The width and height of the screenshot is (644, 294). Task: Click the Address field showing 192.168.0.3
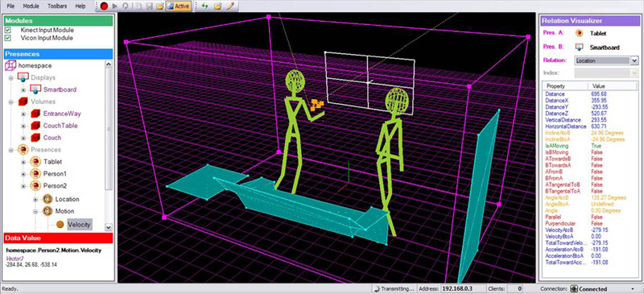[464, 288]
